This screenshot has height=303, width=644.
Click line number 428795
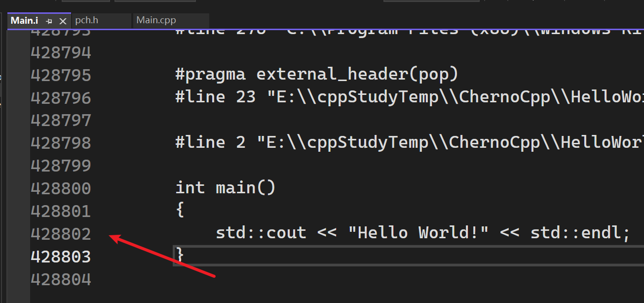(61, 75)
